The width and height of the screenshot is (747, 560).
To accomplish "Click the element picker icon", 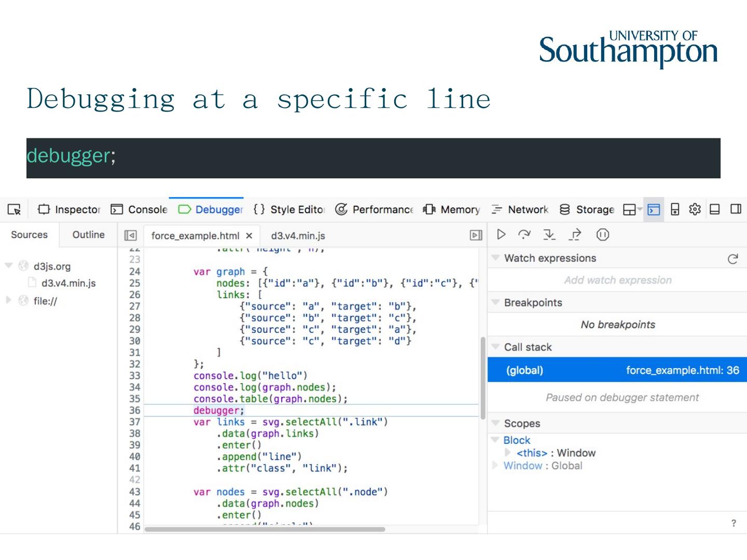I will tap(14, 209).
